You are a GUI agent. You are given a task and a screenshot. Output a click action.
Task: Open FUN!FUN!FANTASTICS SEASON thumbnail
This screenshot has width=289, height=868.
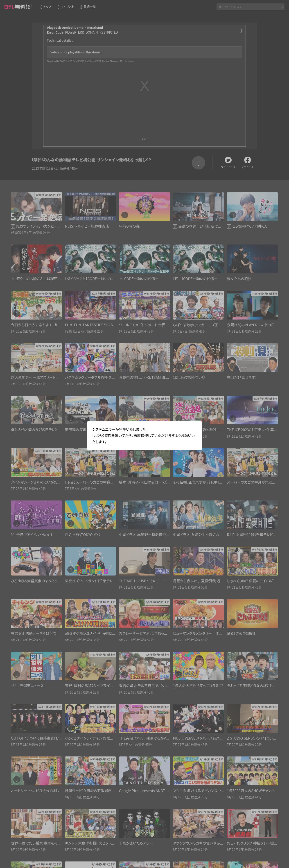(90, 305)
